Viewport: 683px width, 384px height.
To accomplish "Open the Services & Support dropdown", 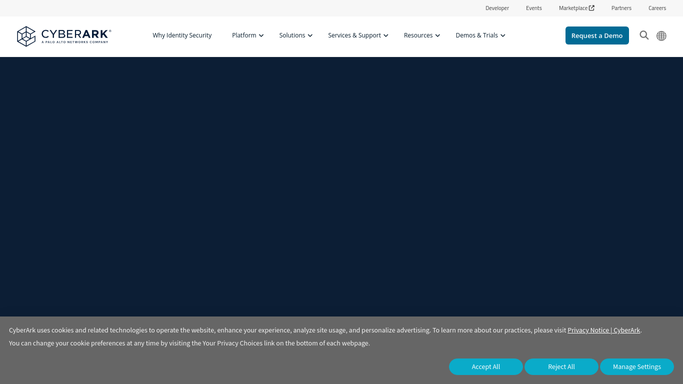I will click(358, 35).
